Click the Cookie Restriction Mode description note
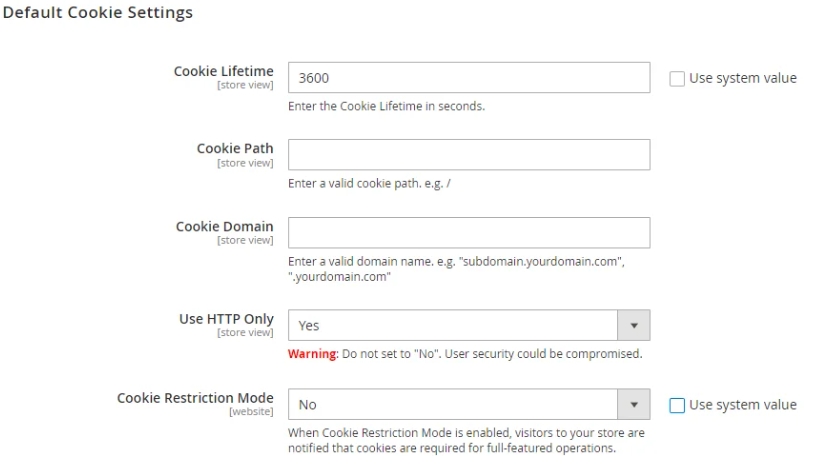The image size is (836, 456). (465, 440)
